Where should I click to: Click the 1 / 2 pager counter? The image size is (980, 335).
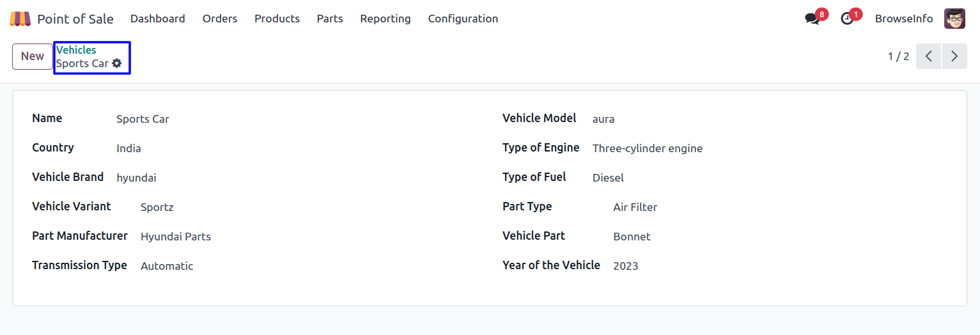pyautogui.click(x=898, y=56)
